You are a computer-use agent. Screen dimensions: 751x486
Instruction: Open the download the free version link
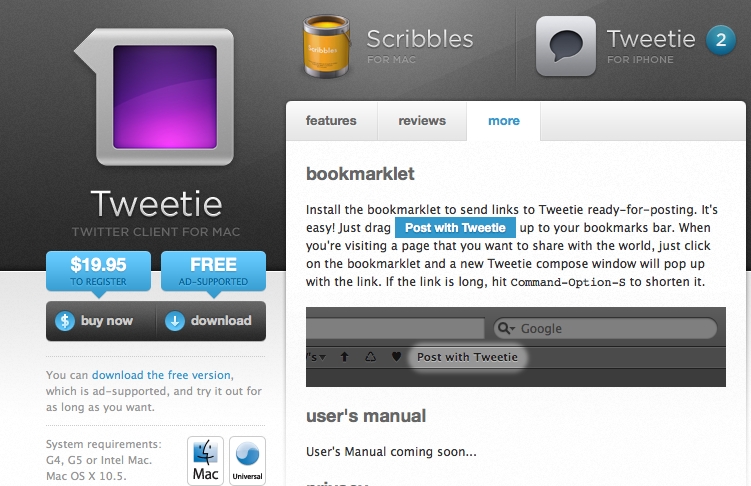click(162, 375)
